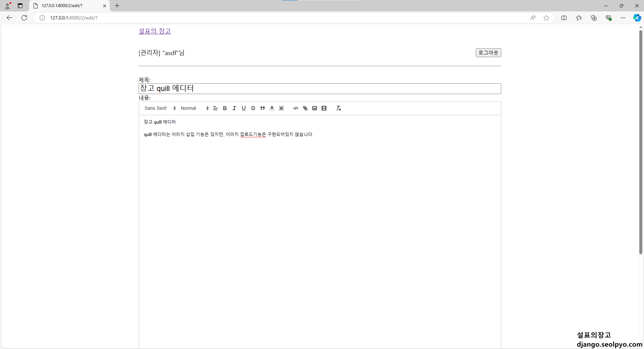The width and height of the screenshot is (644, 349).
Task: Open the browser profile menu
Action: click(7, 6)
